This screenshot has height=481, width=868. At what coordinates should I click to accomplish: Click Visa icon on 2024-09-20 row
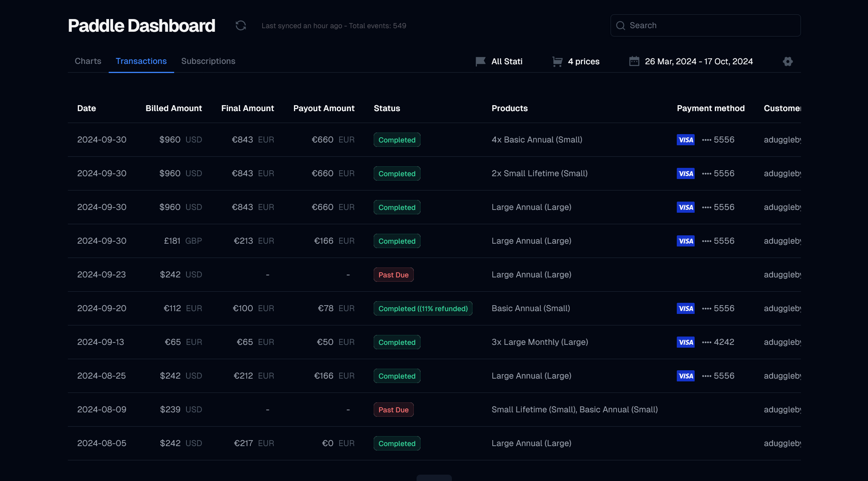tap(686, 308)
